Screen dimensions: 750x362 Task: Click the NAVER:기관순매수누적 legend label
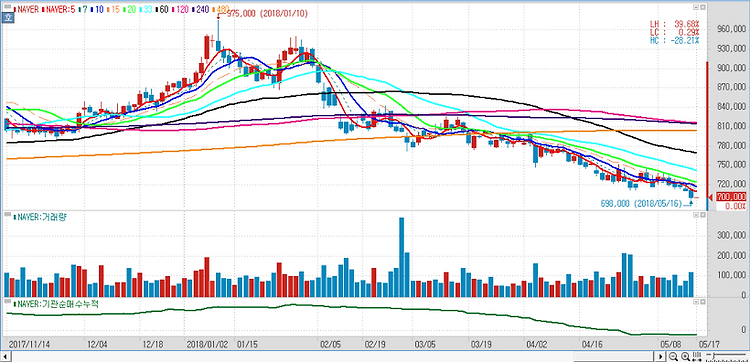(56, 304)
